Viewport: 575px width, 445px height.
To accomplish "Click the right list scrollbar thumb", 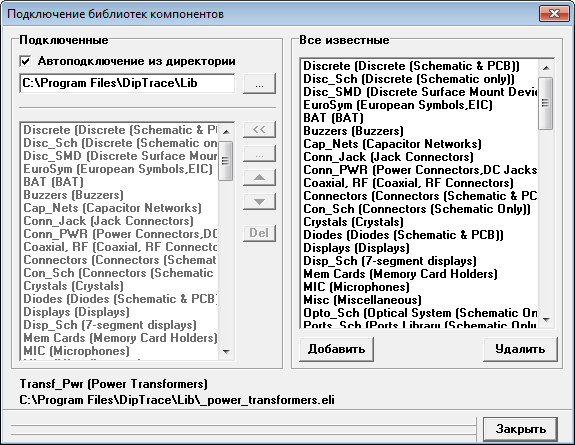I will (x=546, y=103).
